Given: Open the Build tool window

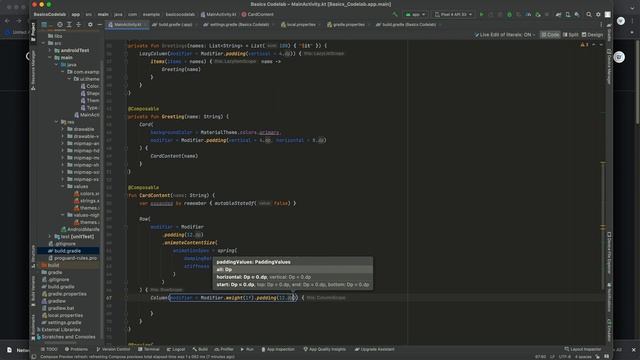Looking at the screenshot, I should tap(200, 349).
